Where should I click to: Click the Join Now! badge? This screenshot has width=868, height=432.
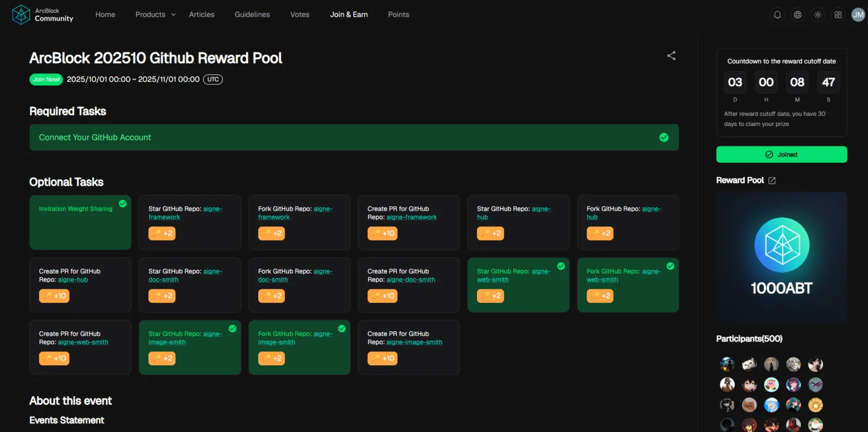click(x=46, y=79)
